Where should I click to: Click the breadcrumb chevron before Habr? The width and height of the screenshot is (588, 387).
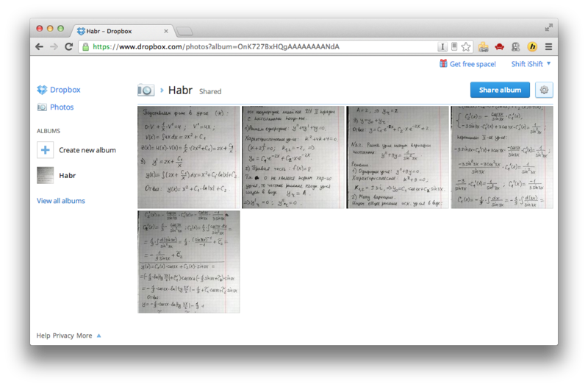click(162, 90)
